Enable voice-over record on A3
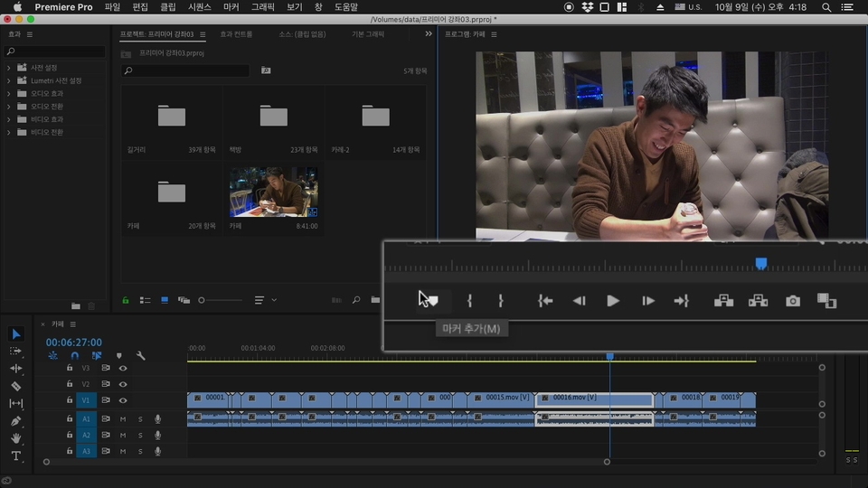This screenshot has height=488, width=868. tap(157, 451)
